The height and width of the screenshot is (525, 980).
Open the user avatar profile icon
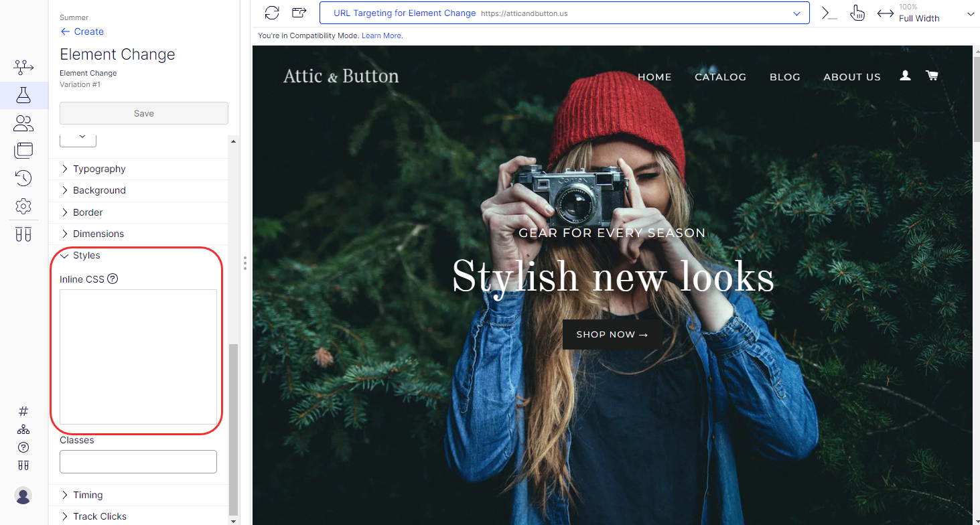click(23, 496)
